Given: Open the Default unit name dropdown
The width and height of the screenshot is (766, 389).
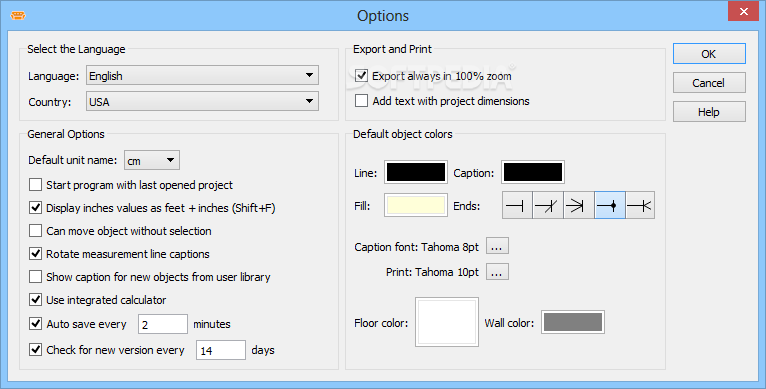Looking at the screenshot, I should [x=152, y=160].
